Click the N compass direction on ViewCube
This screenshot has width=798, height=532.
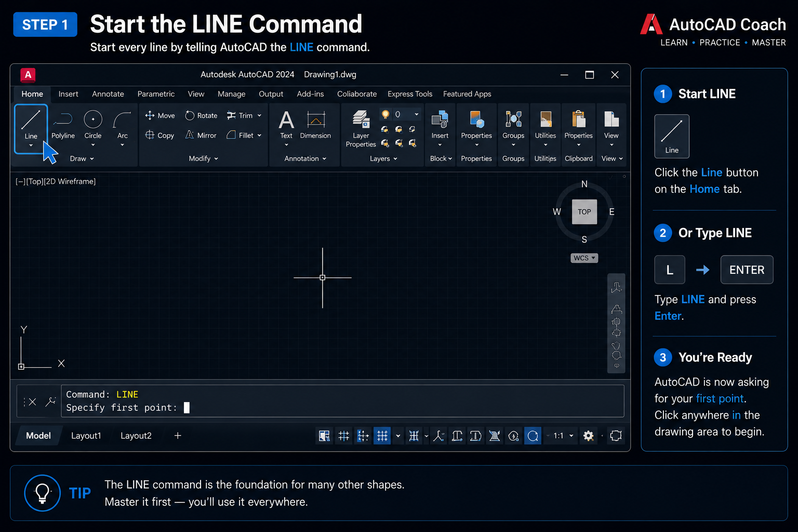coord(584,184)
